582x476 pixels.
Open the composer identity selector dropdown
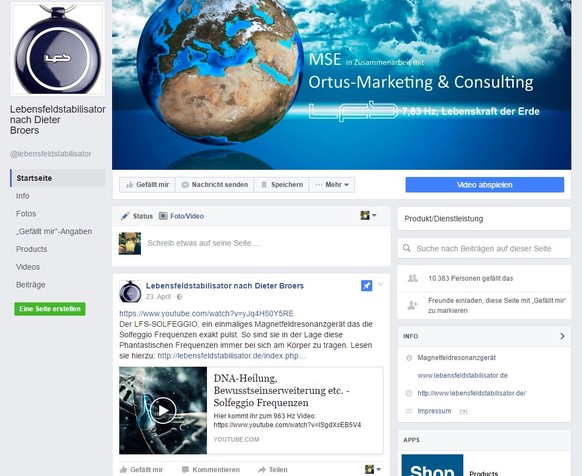tap(368, 215)
